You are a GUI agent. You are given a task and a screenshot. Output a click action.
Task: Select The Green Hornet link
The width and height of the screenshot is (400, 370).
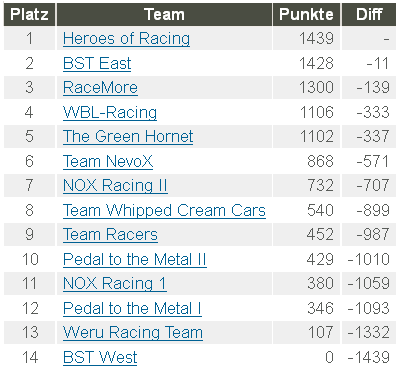point(128,136)
